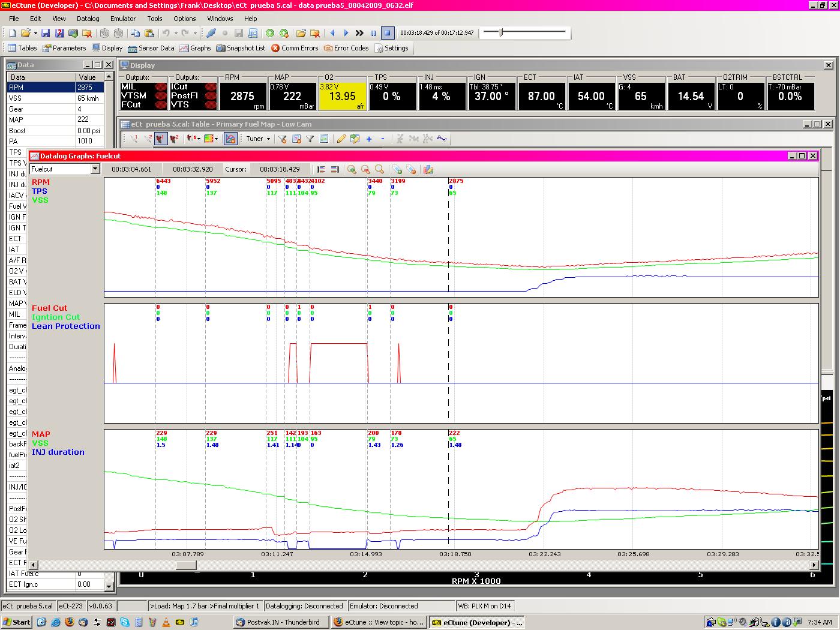Pause datalog playback
The height and width of the screenshot is (630, 840).
(374, 33)
